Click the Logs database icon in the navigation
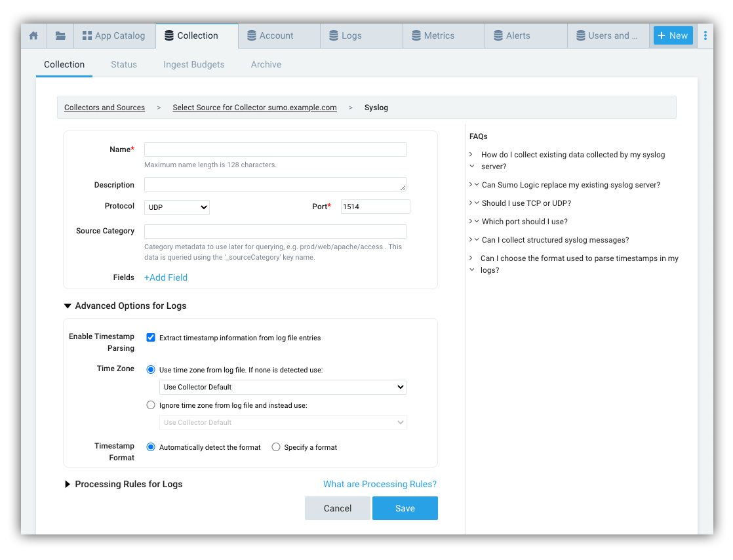 click(x=332, y=35)
